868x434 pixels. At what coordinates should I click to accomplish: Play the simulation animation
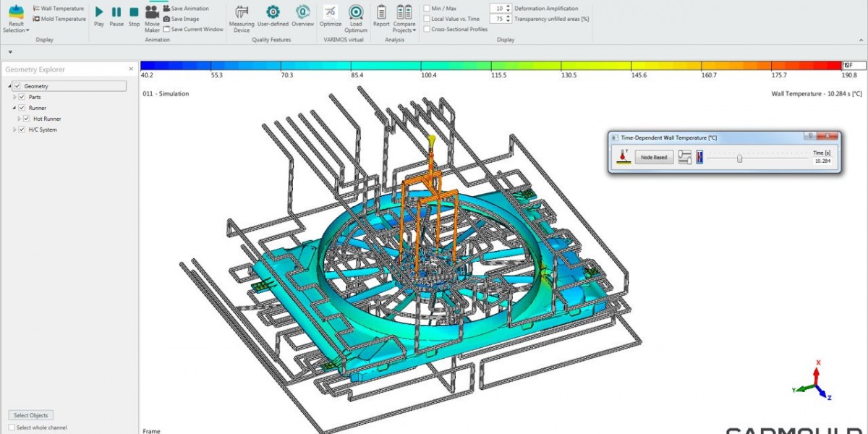(99, 12)
